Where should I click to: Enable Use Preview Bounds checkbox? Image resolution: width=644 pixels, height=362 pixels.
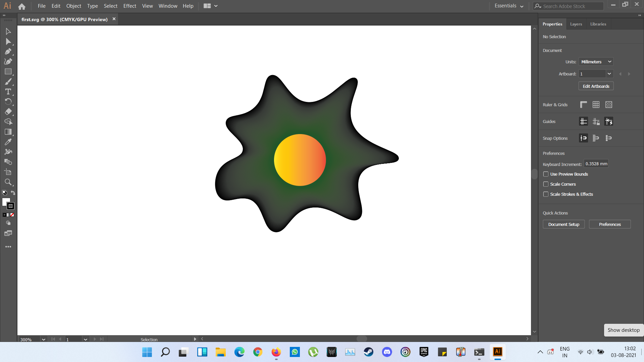point(546,174)
